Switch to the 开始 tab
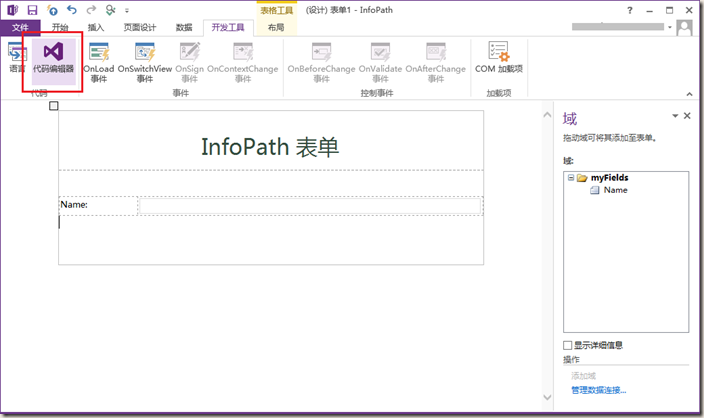 pos(60,27)
